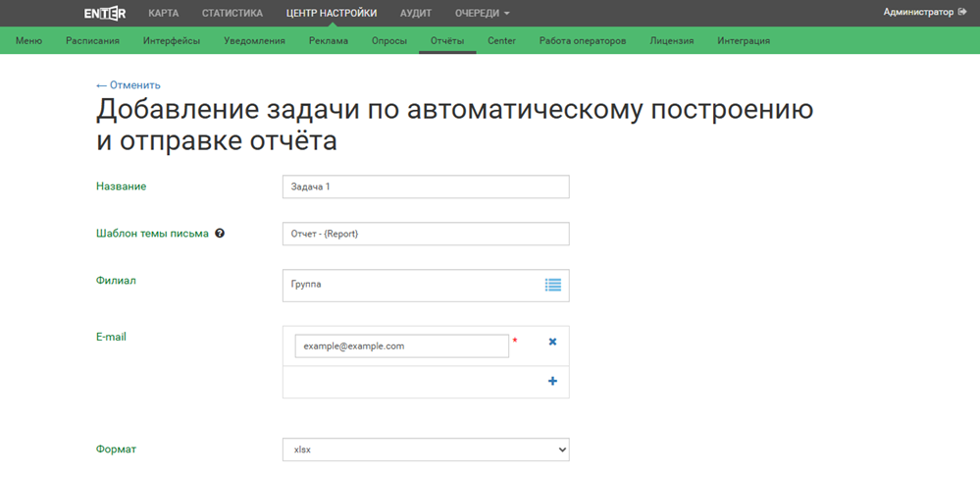Open the Формат dropdown showing xlsx
Image resolution: width=980 pixels, height=477 pixels.
pos(425,450)
